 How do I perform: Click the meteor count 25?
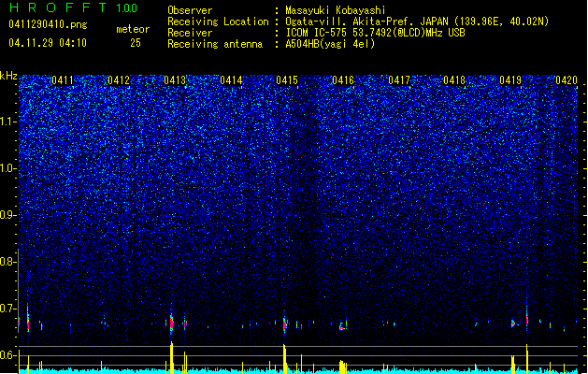tap(136, 43)
